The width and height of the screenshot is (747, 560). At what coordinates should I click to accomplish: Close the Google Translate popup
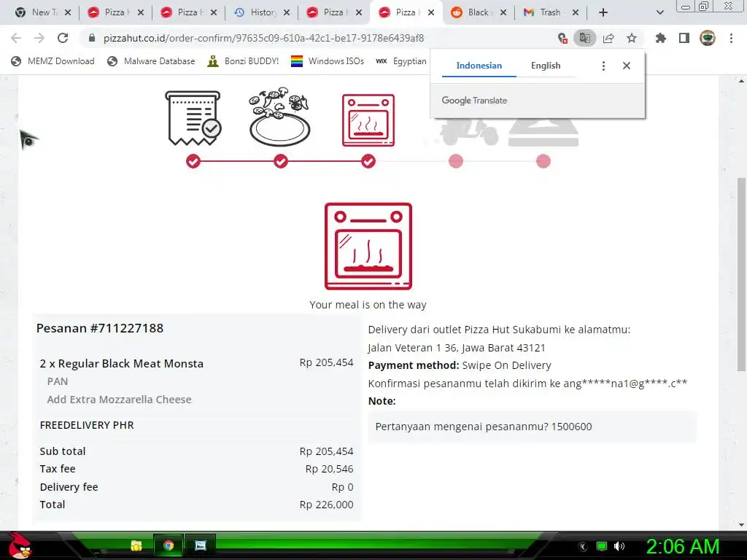pos(627,66)
